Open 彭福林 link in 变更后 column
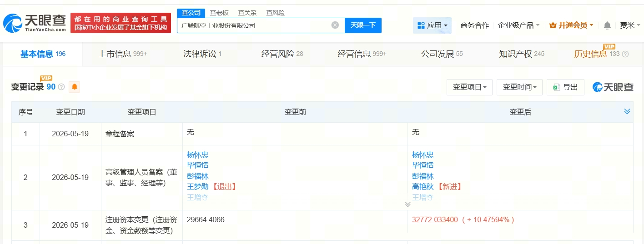 point(423,176)
